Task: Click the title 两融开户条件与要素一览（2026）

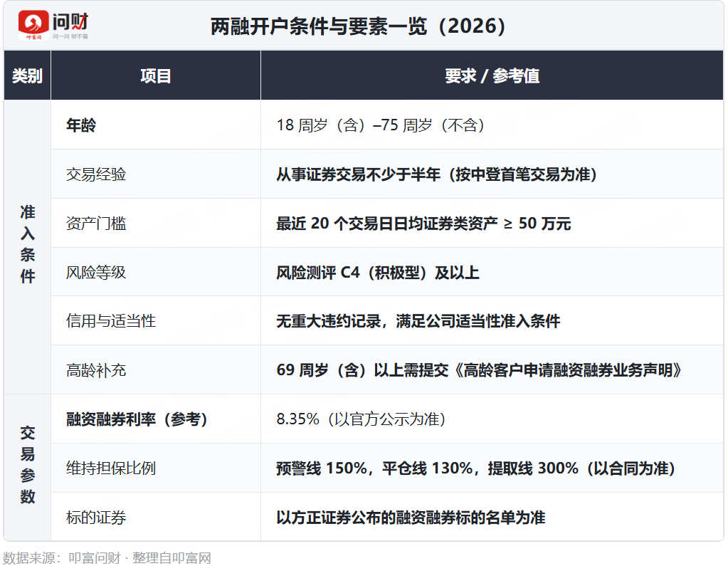Action: 358,26
